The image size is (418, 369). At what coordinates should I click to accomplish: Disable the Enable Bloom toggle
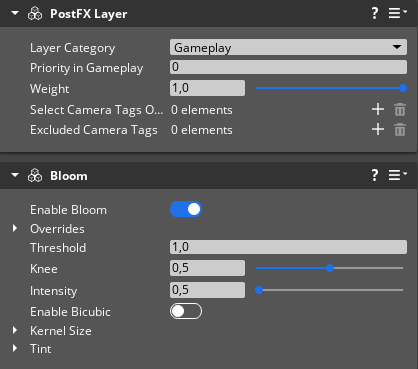point(186,209)
